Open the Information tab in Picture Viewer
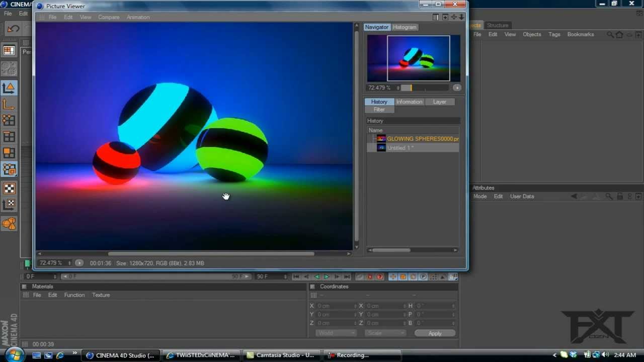Image resolution: width=644 pixels, height=362 pixels. pyautogui.click(x=409, y=102)
